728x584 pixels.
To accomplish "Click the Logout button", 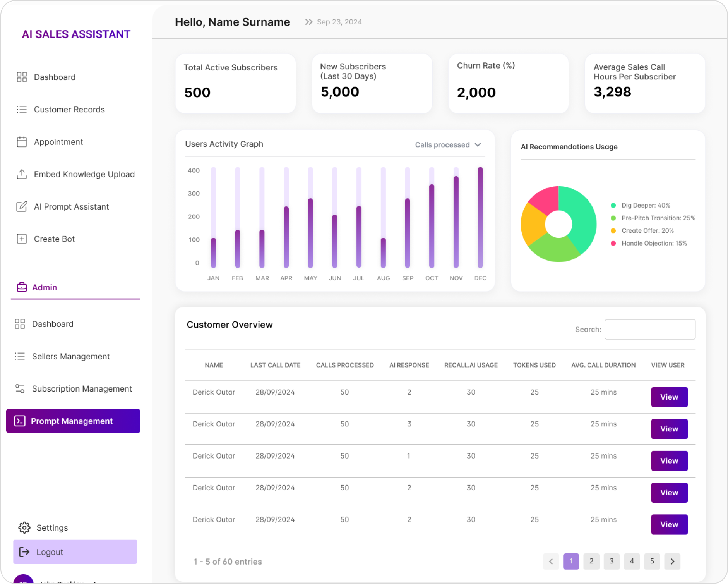I will tap(50, 552).
